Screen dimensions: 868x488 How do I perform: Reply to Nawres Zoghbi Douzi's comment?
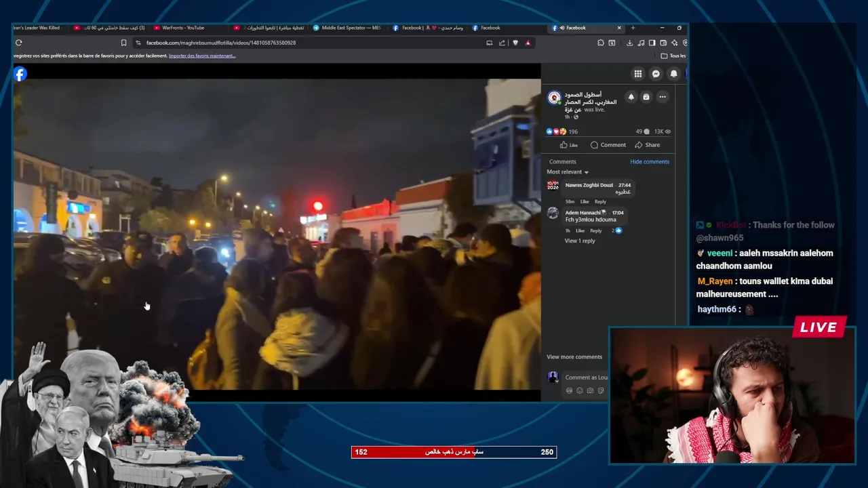[x=601, y=201]
